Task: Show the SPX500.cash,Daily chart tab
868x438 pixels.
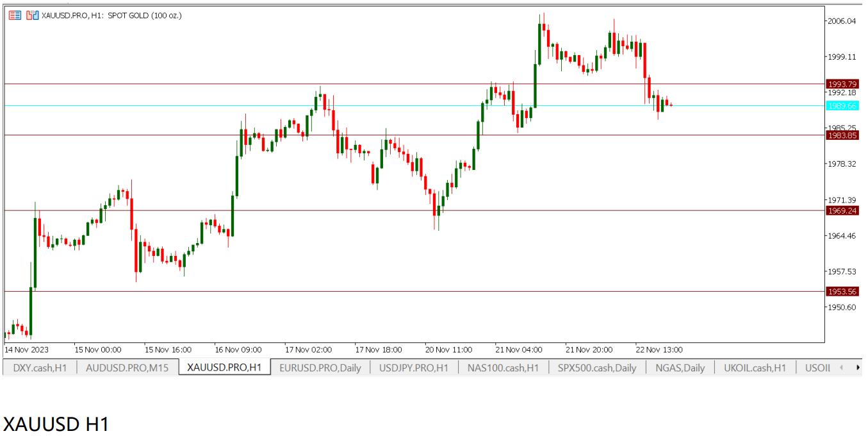Action: pos(597,367)
